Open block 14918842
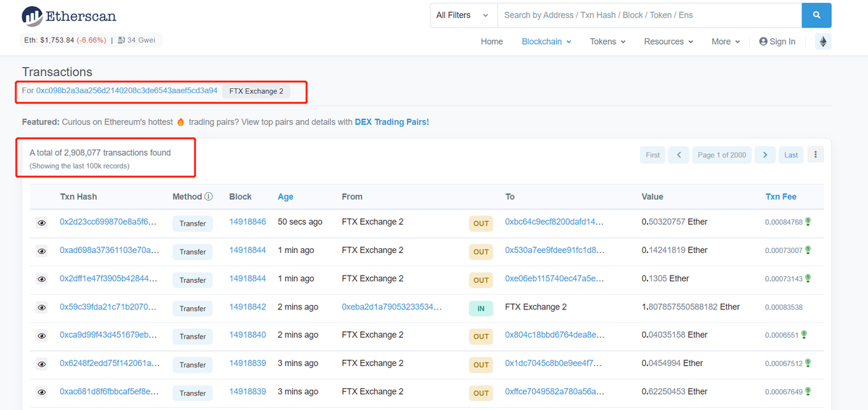Image resolution: width=868 pixels, height=410 pixels. [247, 307]
